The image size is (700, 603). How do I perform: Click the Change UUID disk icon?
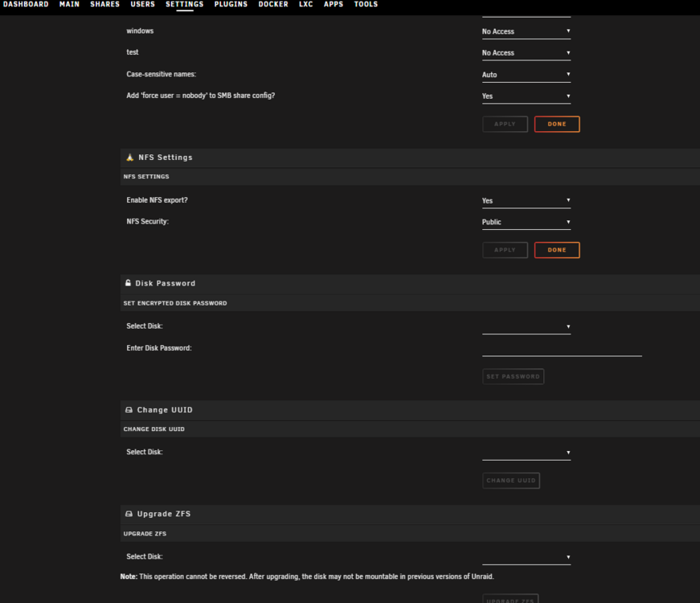[x=129, y=409]
